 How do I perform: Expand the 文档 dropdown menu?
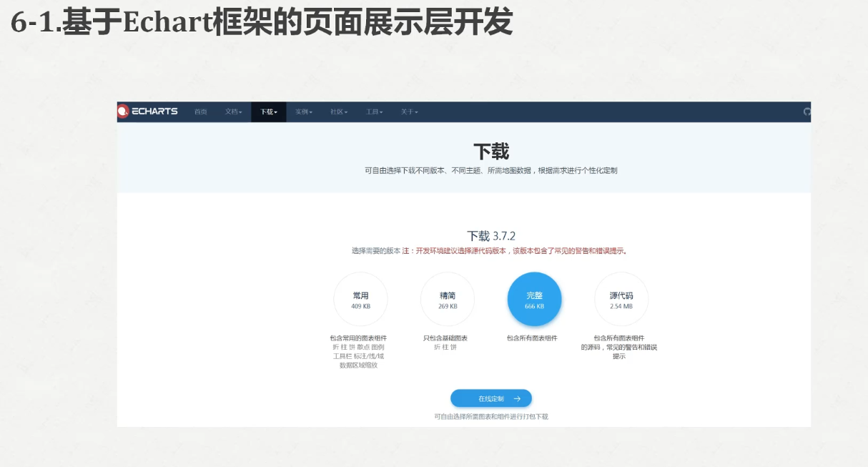[233, 112]
